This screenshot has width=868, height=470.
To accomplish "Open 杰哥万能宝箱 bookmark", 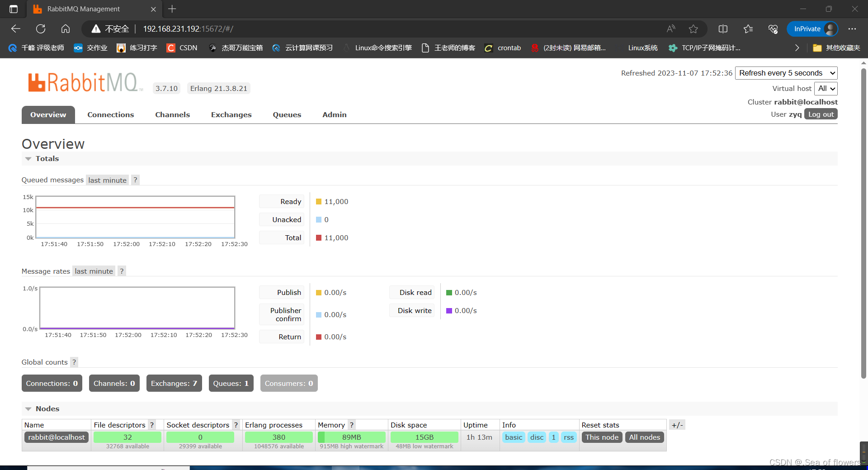I will tap(236, 48).
